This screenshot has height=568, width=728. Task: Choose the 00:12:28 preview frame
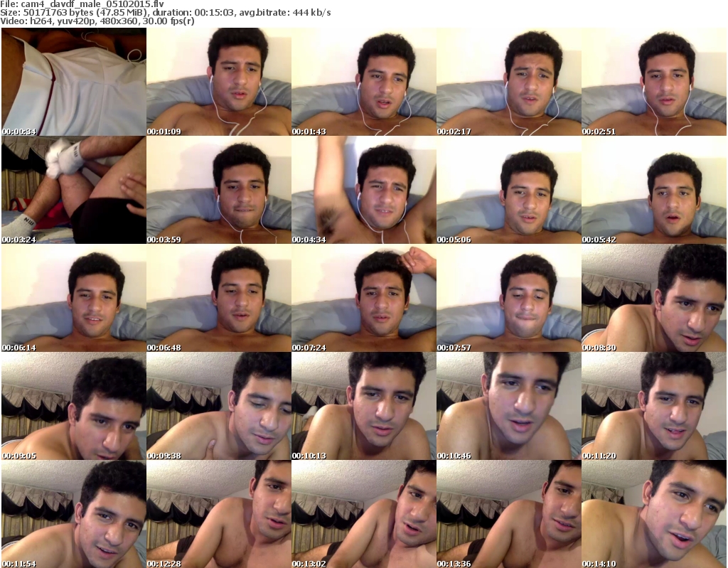tap(219, 514)
